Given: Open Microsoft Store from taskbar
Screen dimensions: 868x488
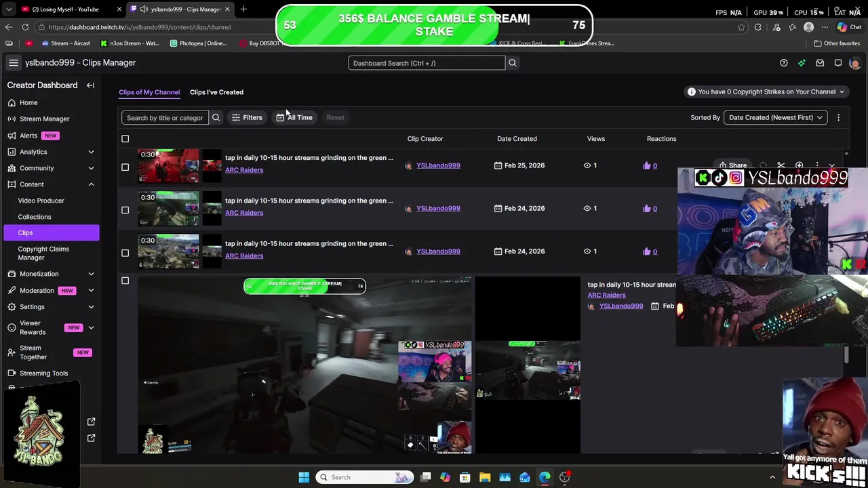Looking at the screenshot, I should coord(465,477).
